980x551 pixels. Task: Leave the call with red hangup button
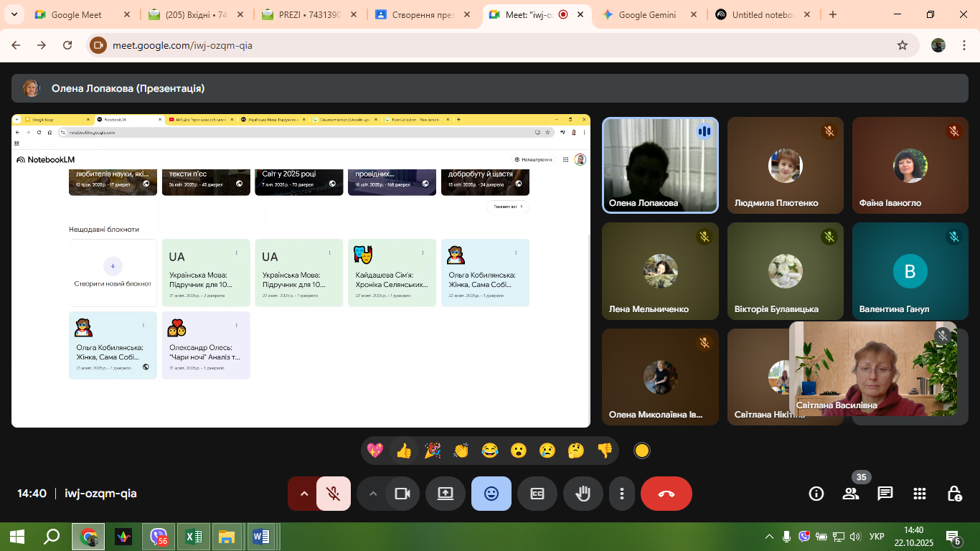[666, 494]
